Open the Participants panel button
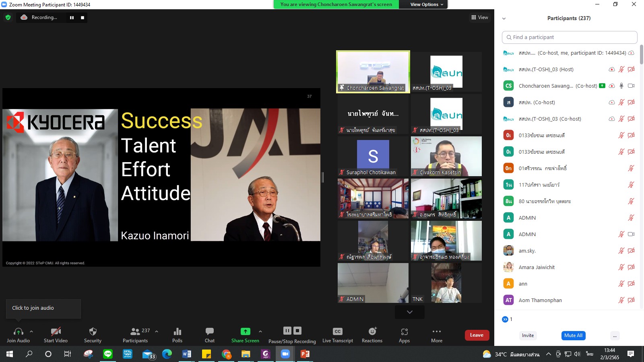Image resolution: width=644 pixels, height=362 pixels. click(x=135, y=335)
